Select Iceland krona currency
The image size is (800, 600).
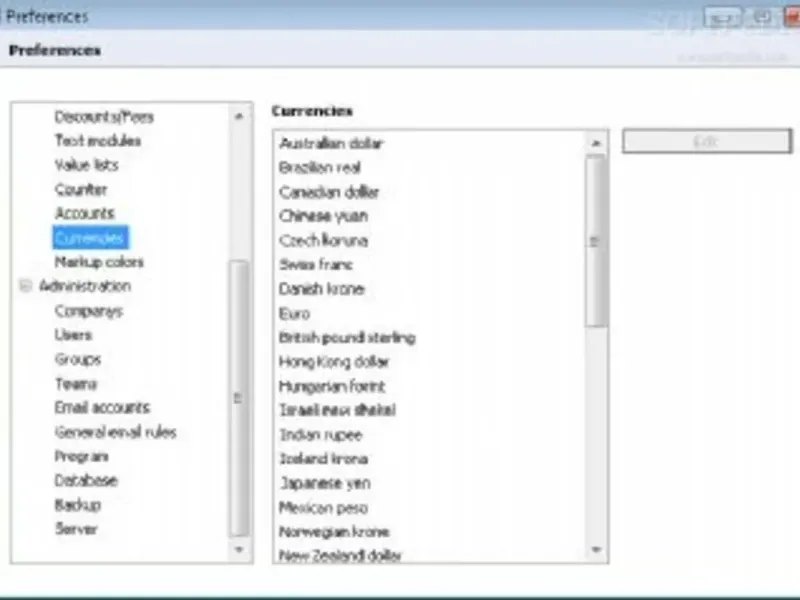323,459
